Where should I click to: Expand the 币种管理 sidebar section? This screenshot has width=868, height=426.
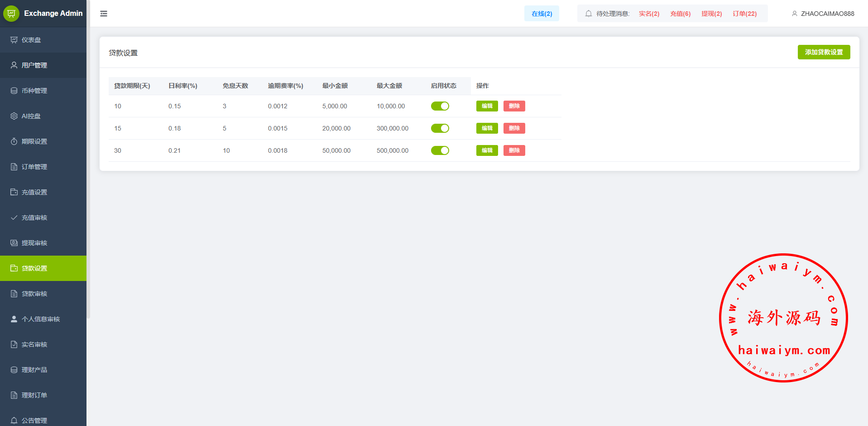(34, 91)
